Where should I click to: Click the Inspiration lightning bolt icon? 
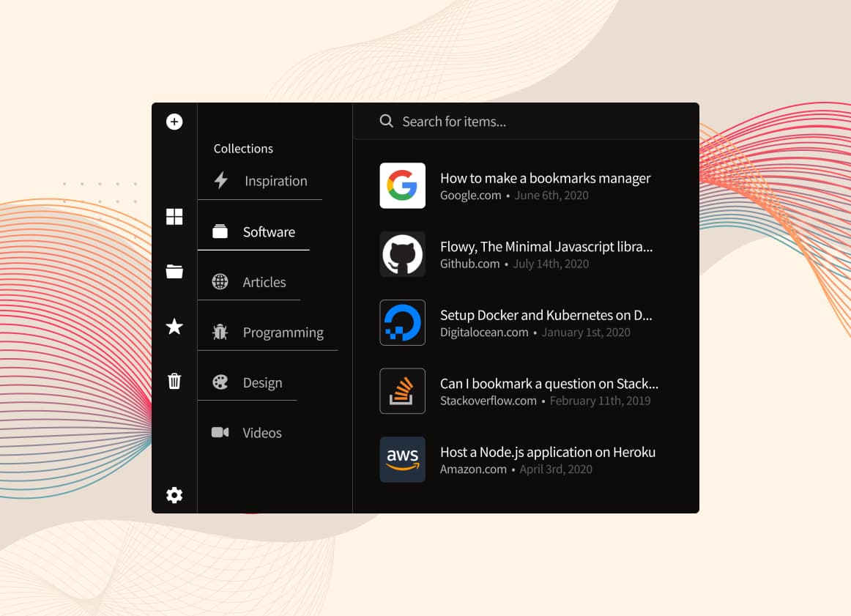(x=221, y=180)
